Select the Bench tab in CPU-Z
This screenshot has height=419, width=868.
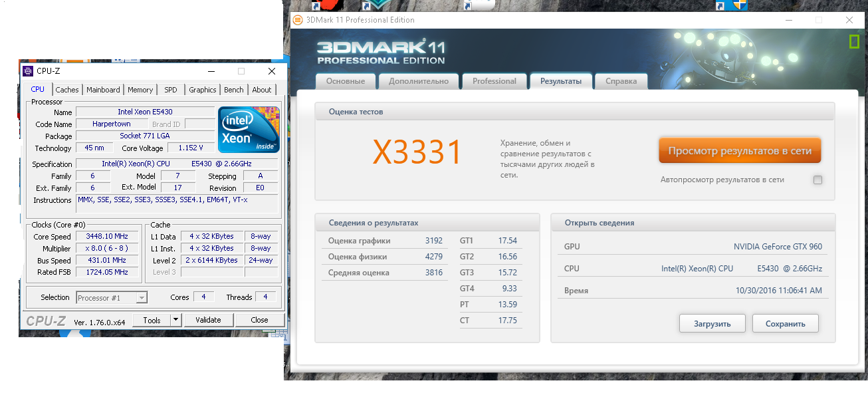(234, 90)
